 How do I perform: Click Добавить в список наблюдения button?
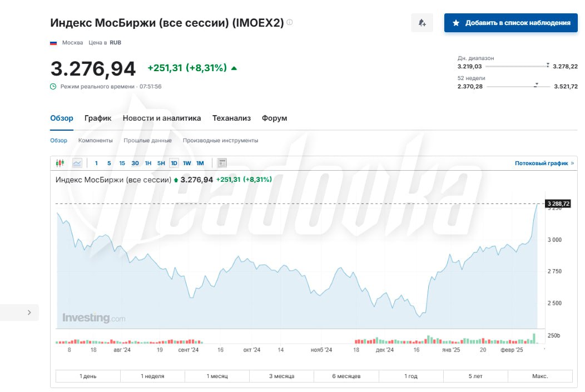[x=512, y=23]
